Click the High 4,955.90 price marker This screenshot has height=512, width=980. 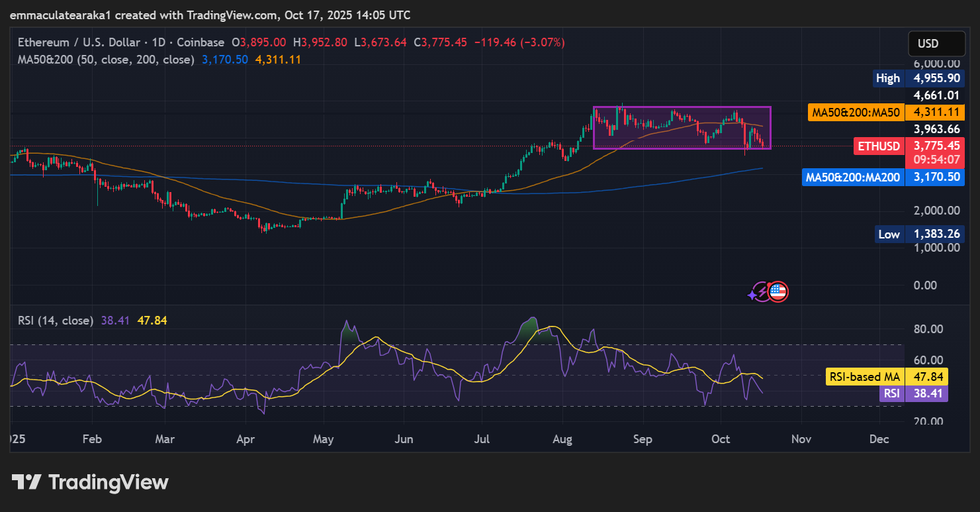click(918, 78)
